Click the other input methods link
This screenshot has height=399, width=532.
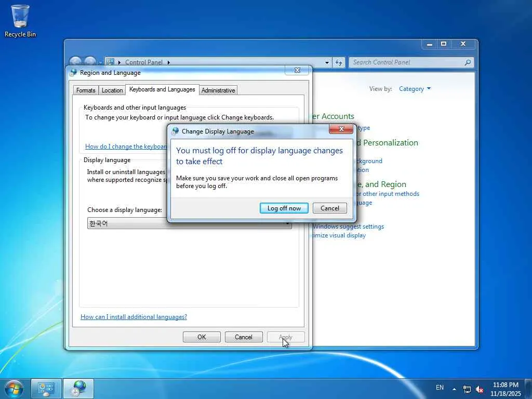pos(388,194)
